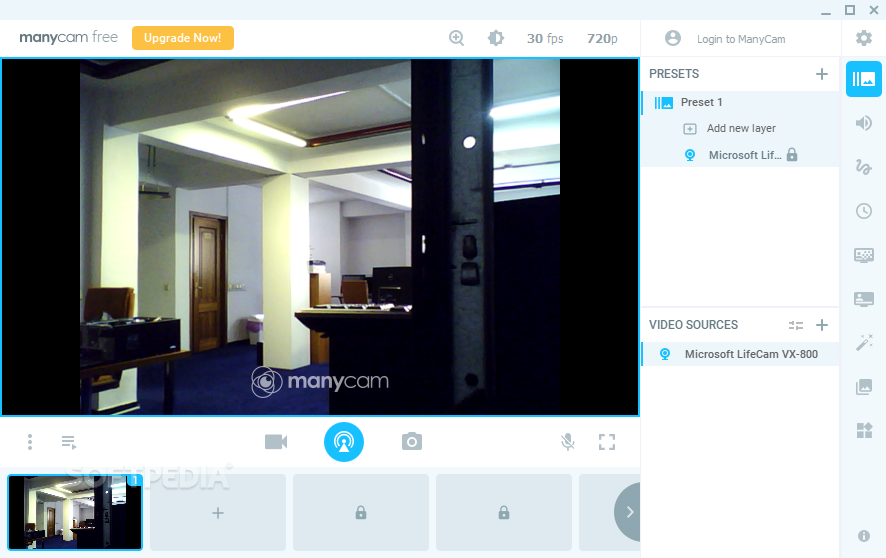This screenshot has width=886, height=558.
Task: Toggle the muted microphone icon
Action: 568,442
